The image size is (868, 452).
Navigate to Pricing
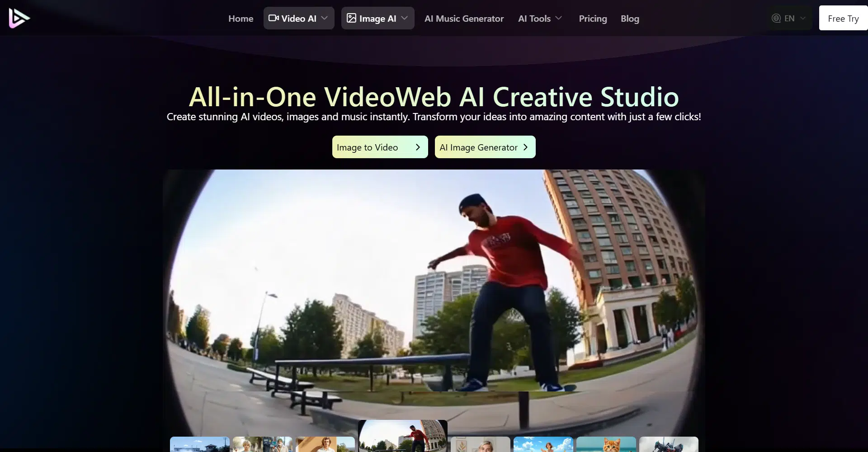point(593,19)
